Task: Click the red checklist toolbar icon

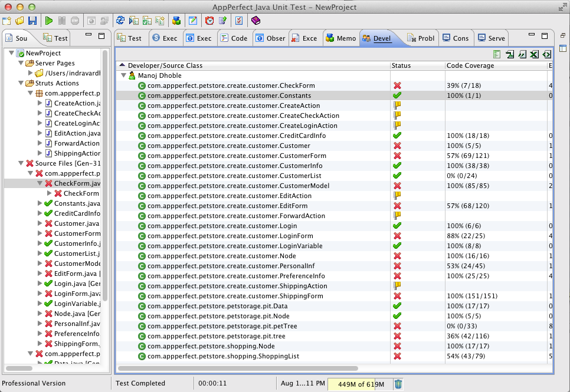Action: (x=239, y=21)
